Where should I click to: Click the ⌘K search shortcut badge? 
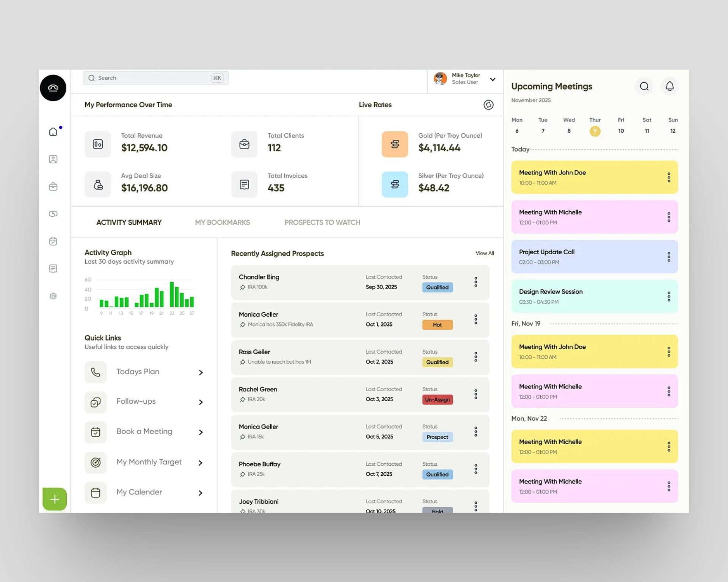point(217,78)
